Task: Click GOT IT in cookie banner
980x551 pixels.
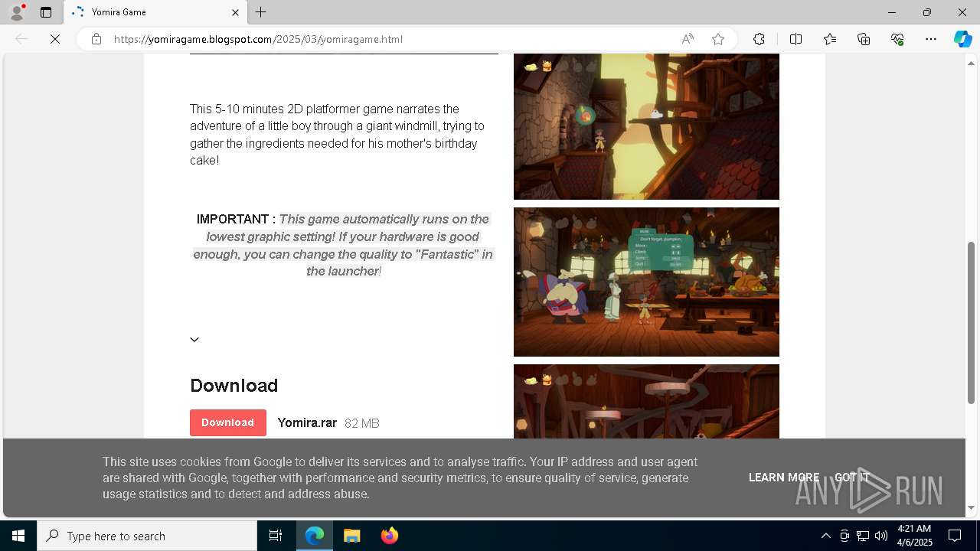Action: (x=851, y=478)
